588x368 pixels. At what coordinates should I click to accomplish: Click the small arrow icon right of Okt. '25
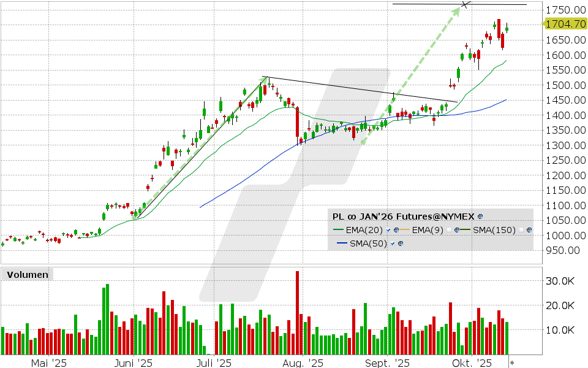click(x=512, y=363)
